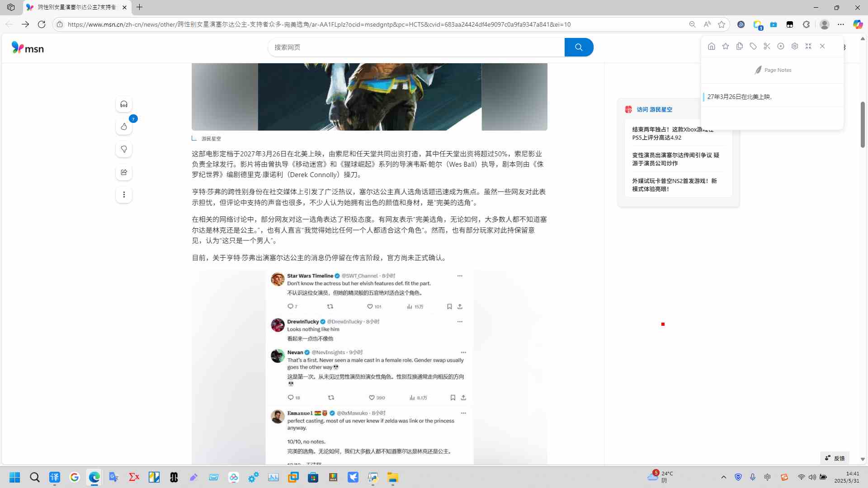Image resolution: width=868 pixels, height=488 pixels.
Task: Open File Explorer from the taskbar
Action: click(x=393, y=477)
